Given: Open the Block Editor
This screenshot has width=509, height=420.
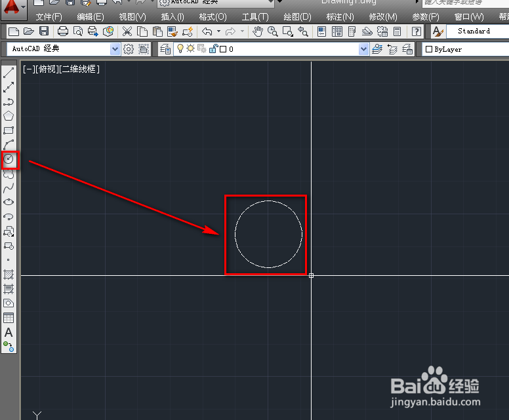Looking at the screenshot, I should pos(188,31).
